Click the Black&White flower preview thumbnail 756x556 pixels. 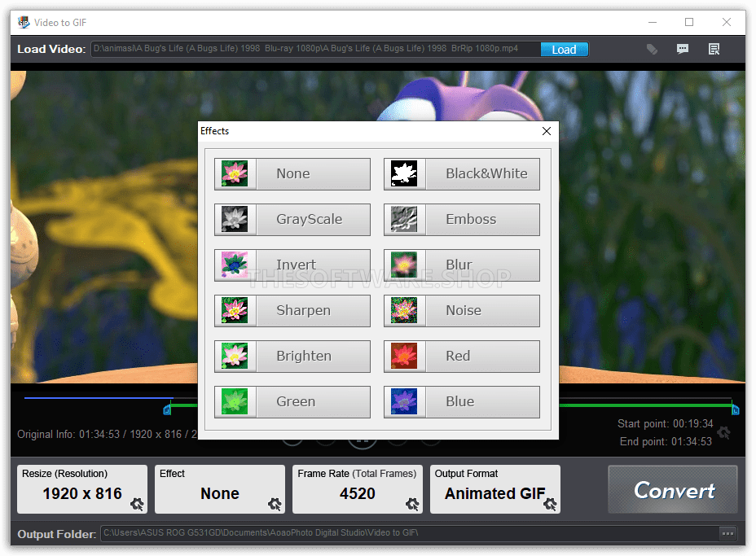404,173
